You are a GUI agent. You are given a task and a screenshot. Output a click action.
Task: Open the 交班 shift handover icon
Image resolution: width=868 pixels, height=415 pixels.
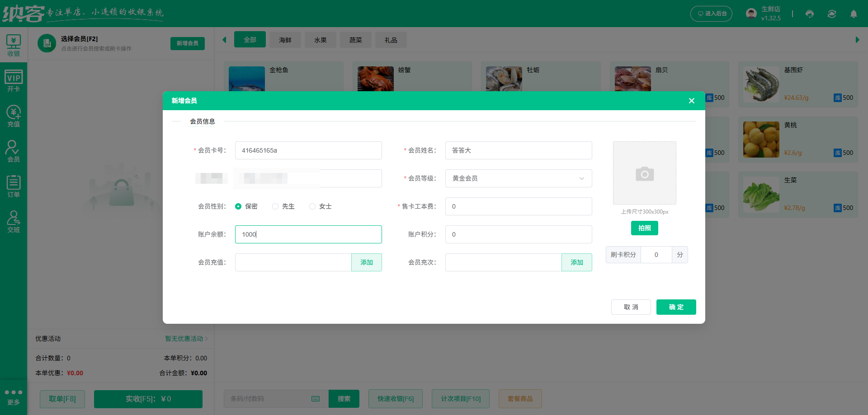(x=14, y=221)
